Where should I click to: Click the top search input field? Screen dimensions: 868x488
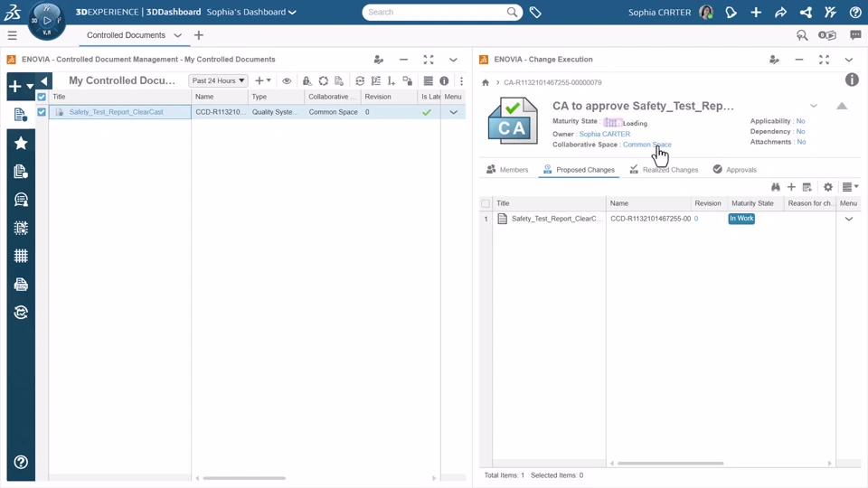pyautogui.click(x=436, y=12)
